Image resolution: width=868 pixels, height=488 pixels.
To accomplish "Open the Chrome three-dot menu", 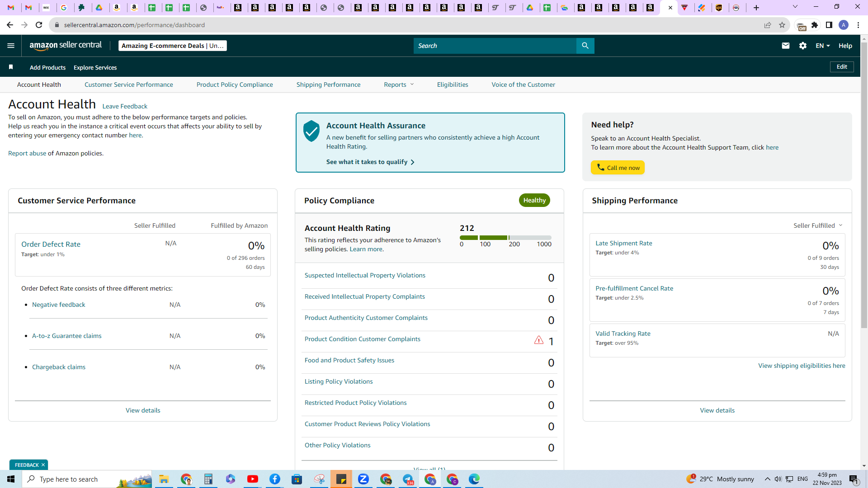I will [x=858, y=25].
